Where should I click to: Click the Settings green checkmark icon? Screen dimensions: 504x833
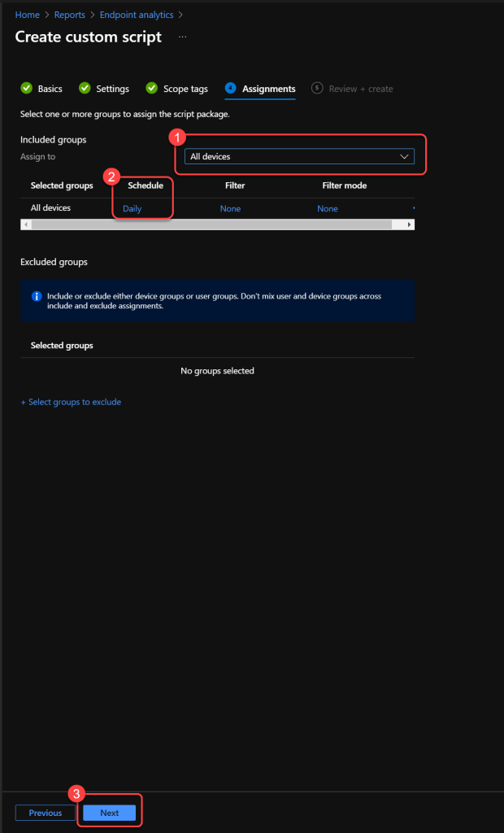coord(85,89)
